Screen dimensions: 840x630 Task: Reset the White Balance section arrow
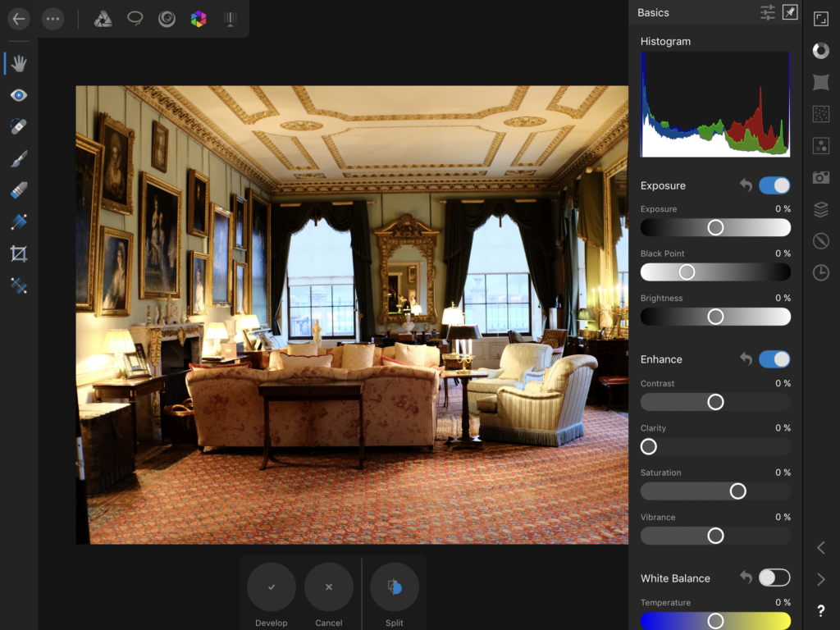(x=746, y=577)
